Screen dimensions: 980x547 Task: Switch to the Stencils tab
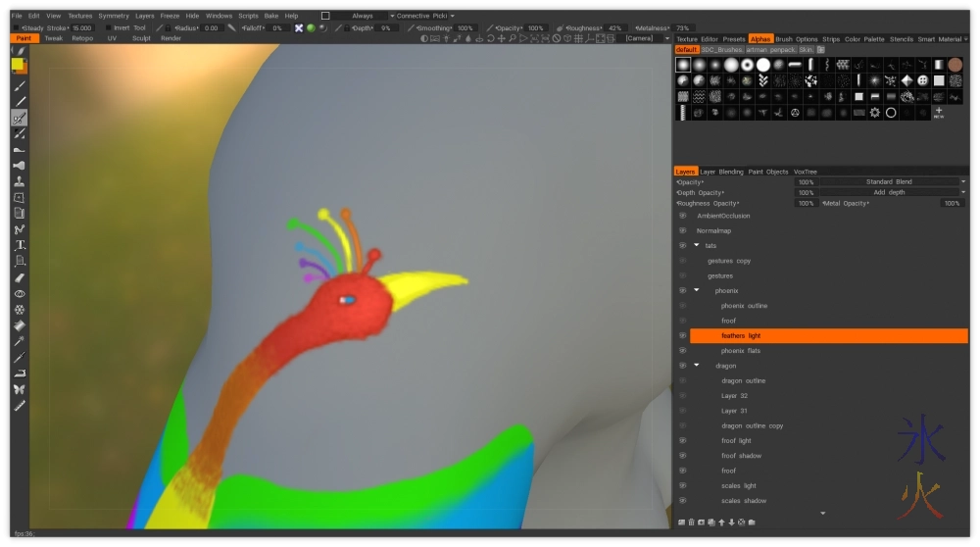pyautogui.click(x=902, y=39)
